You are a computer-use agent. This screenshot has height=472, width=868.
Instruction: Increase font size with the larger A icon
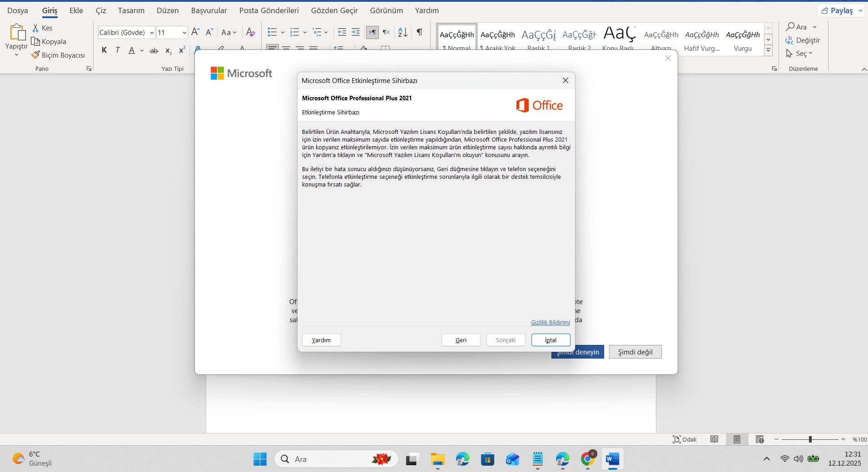(196, 32)
